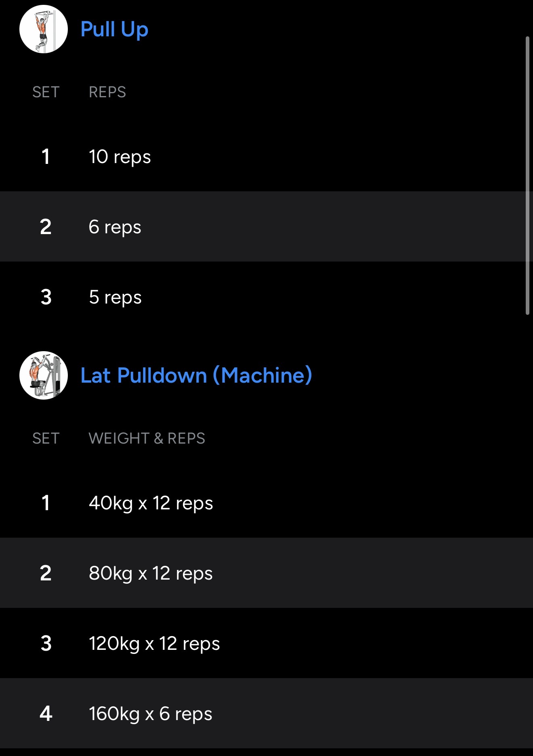Tap the 160kg x 6 reps entry
This screenshot has height=756, width=533.
tap(151, 714)
